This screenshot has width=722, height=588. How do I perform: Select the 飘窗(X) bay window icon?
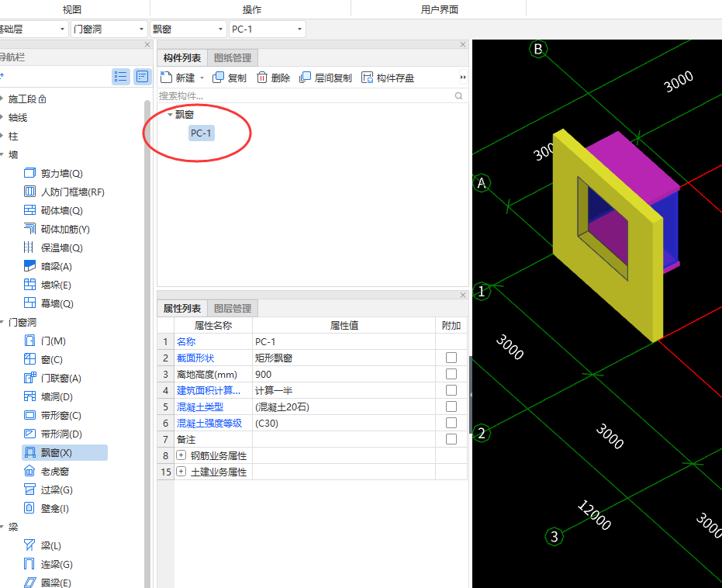click(29, 452)
